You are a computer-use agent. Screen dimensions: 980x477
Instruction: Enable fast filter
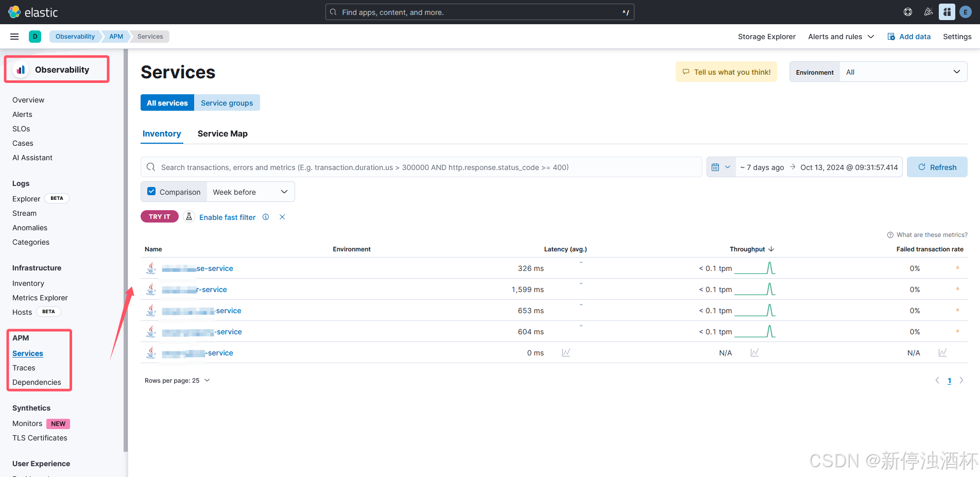tap(227, 217)
